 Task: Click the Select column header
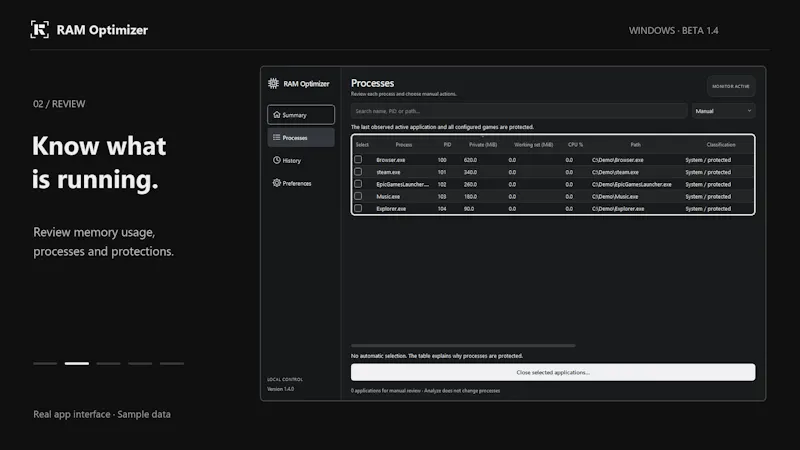(362, 145)
